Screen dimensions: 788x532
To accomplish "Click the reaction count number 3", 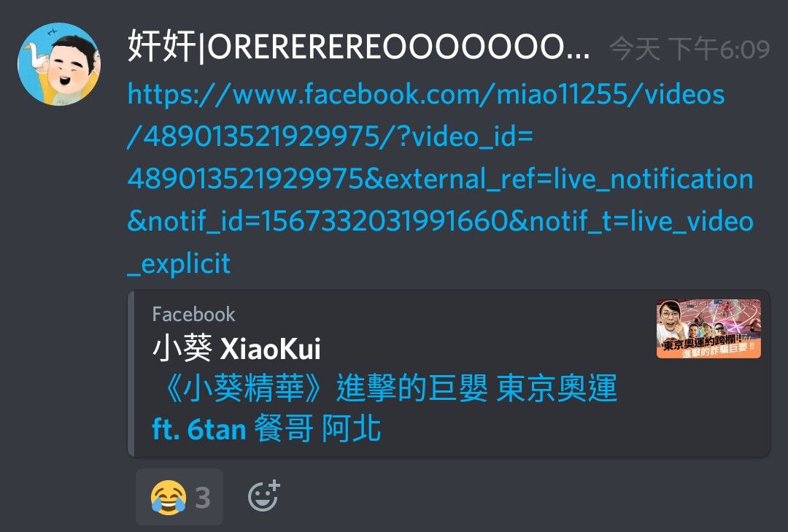I will click(203, 498).
